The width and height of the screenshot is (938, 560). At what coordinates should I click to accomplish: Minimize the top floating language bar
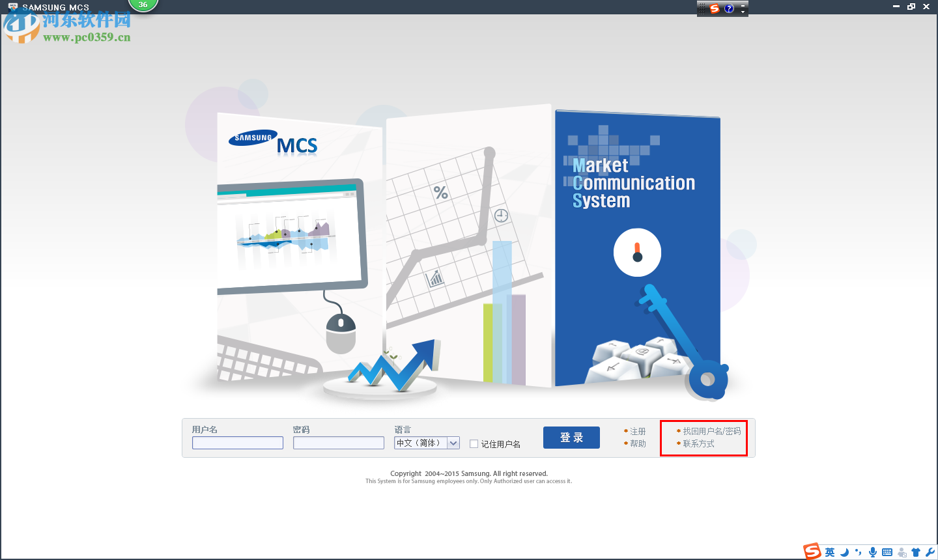pyautogui.click(x=743, y=5)
